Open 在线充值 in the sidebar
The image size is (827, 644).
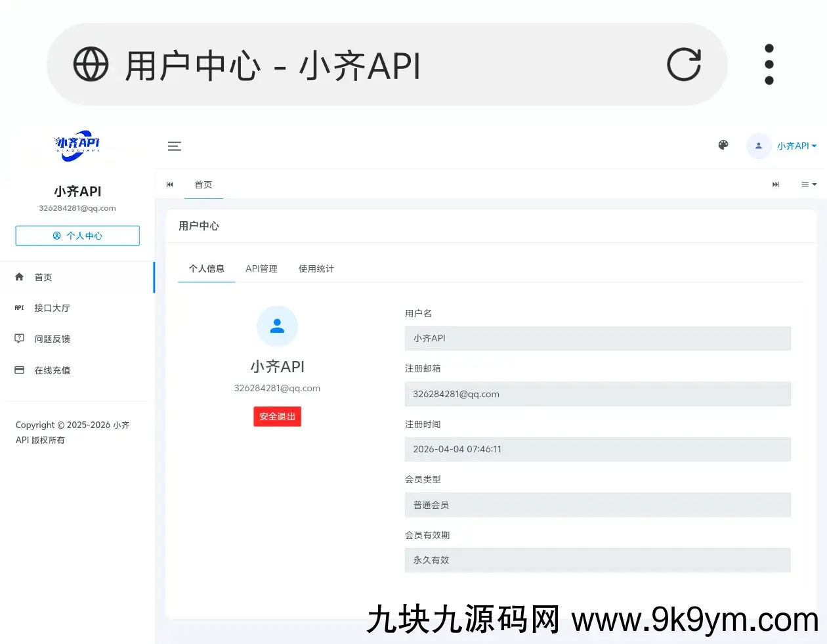click(x=52, y=370)
